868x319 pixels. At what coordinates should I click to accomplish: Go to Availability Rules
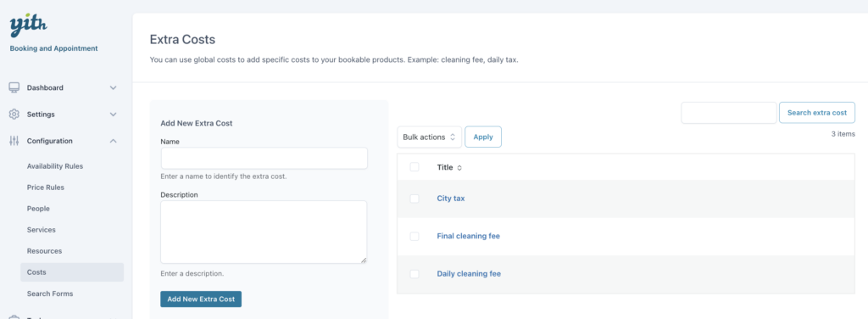click(x=55, y=166)
